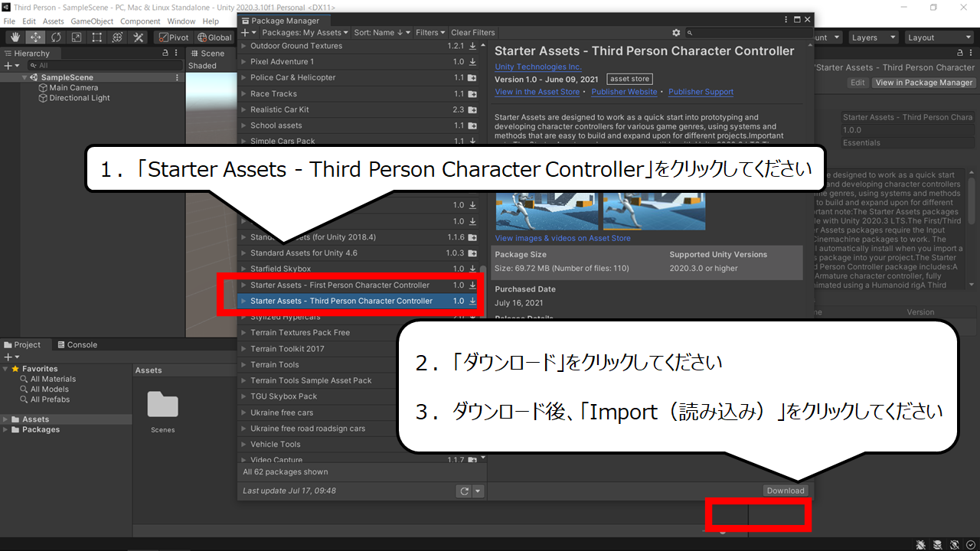Expand the Standard Assets for Unity 4.6 entry
Image resolution: width=980 pixels, height=551 pixels.
click(244, 253)
